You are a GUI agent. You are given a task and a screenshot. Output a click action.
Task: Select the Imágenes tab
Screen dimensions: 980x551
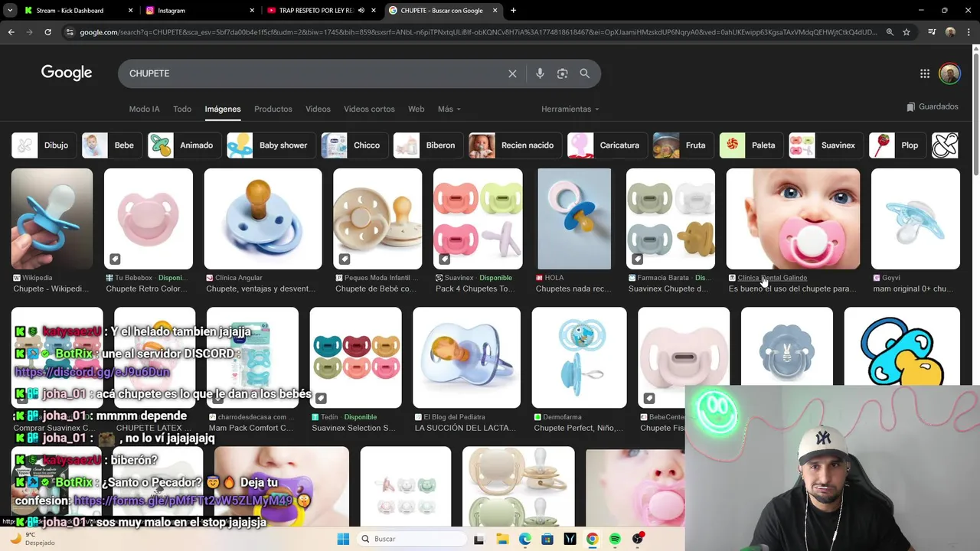(x=223, y=109)
